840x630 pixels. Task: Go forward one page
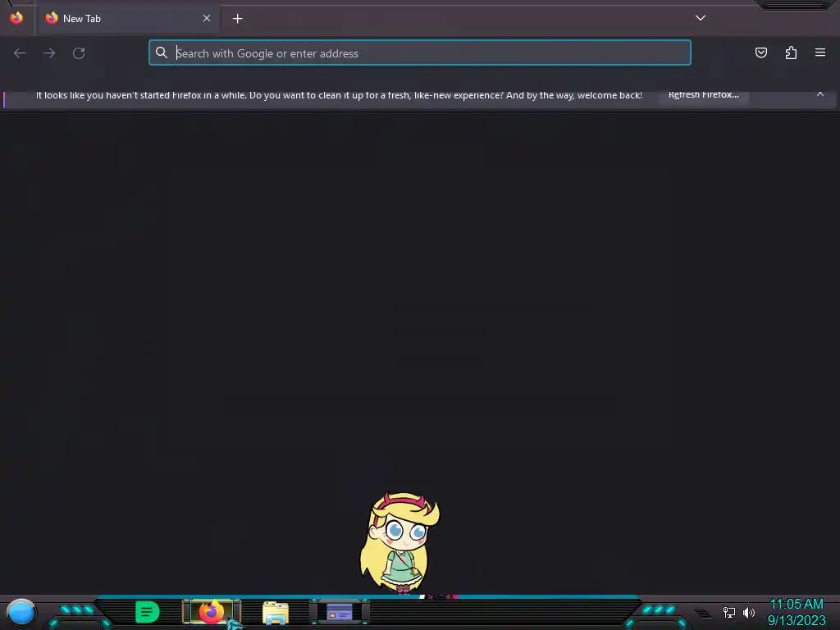(49, 53)
